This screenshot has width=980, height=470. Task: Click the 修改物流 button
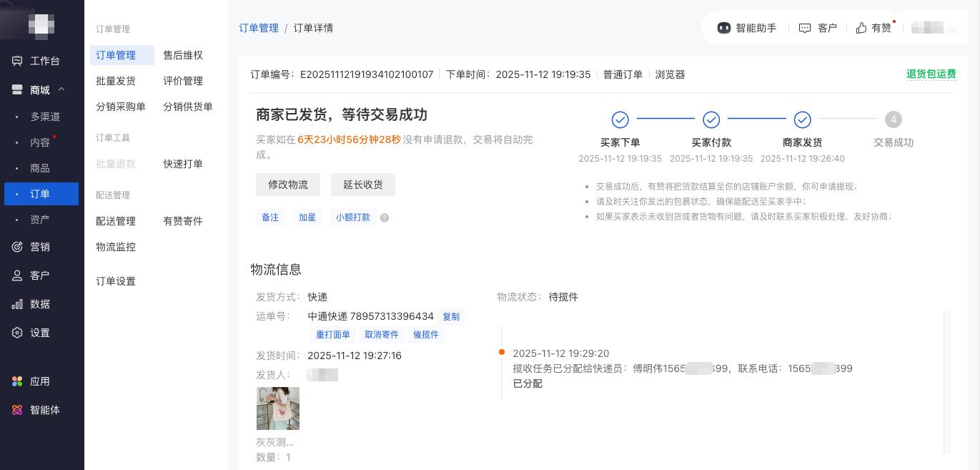click(288, 185)
